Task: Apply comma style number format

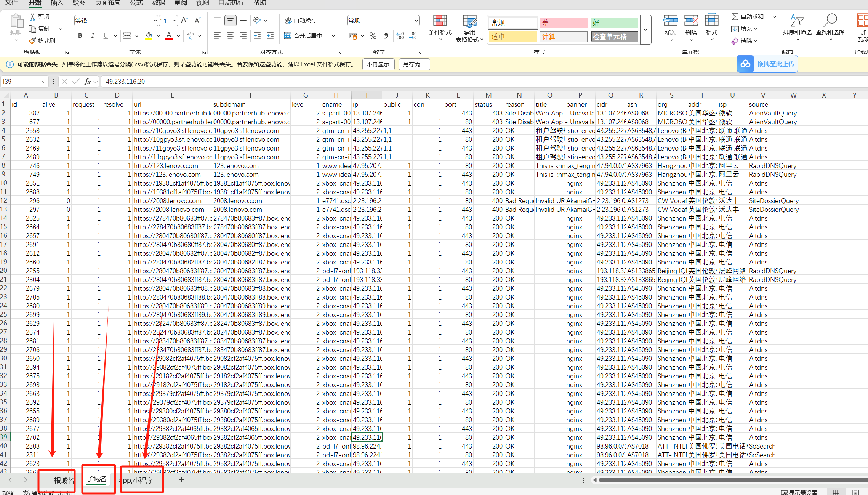Action: point(386,36)
